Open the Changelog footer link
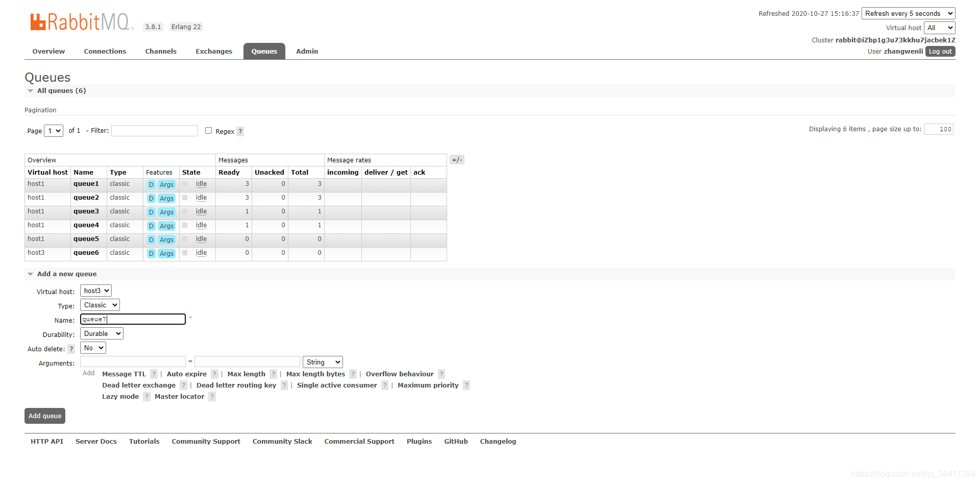980x483 pixels. [498, 442]
